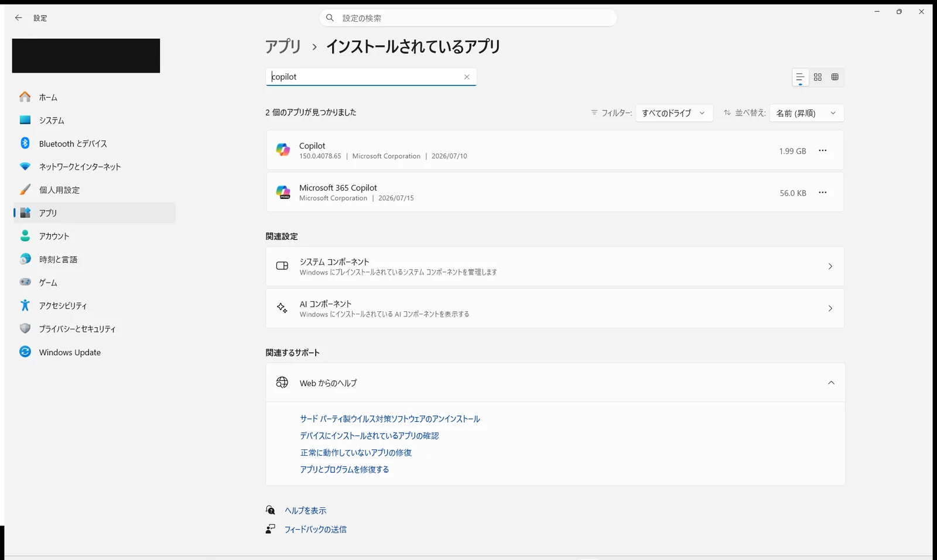The width and height of the screenshot is (937, 560).
Task: Open システム コンポーネント with its chevron
Action: pos(830,266)
